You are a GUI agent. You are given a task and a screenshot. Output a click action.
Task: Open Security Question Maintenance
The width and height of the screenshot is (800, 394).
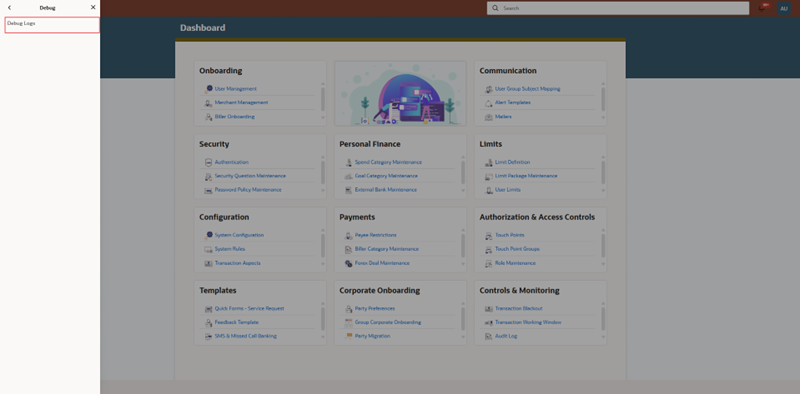pyautogui.click(x=250, y=176)
